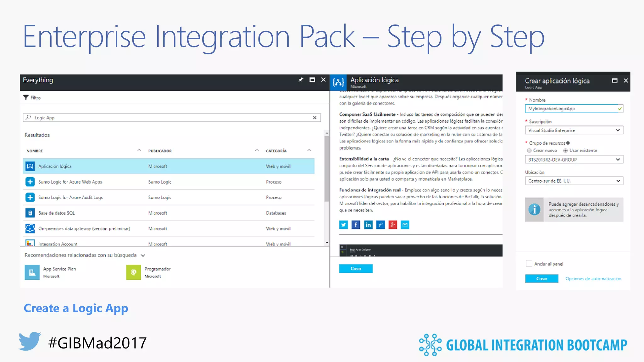The width and height of the screenshot is (644, 362).
Task: Share on Facebook icon
Action: (356, 225)
